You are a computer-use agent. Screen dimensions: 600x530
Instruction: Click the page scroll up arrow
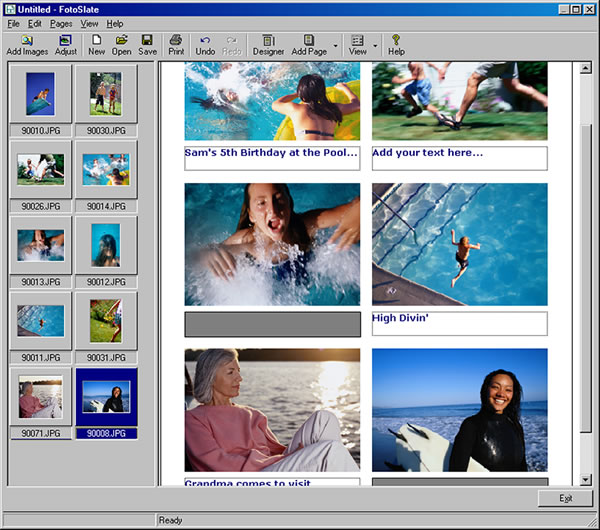pyautogui.click(x=585, y=68)
